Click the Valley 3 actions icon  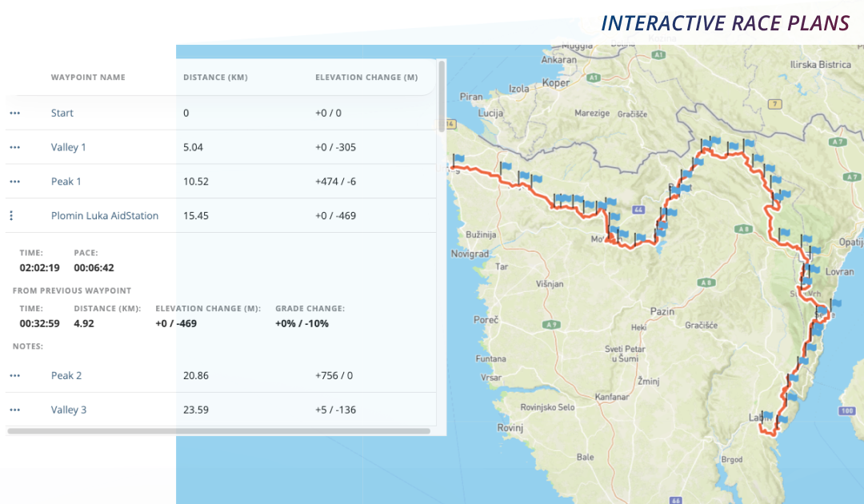(14, 410)
